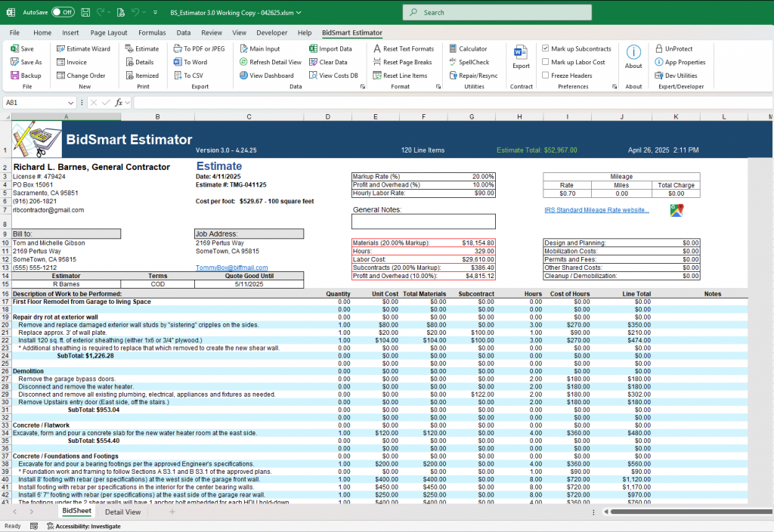
Task: Click Repair/Resync utility
Action: coord(473,76)
